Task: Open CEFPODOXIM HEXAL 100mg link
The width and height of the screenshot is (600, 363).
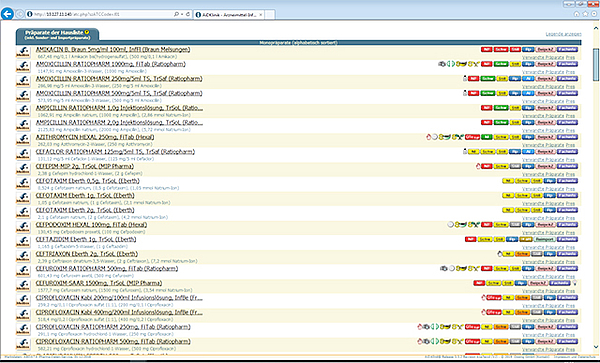Action: pos(91,225)
